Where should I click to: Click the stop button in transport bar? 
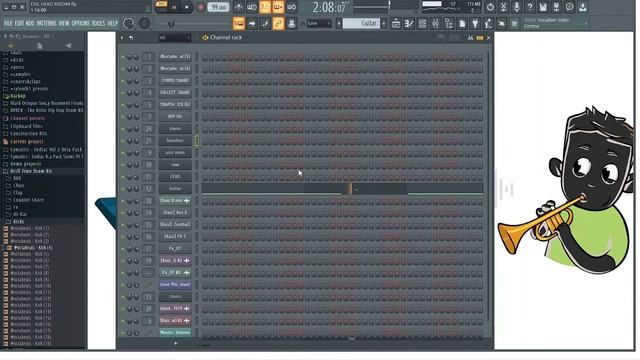click(187, 7)
